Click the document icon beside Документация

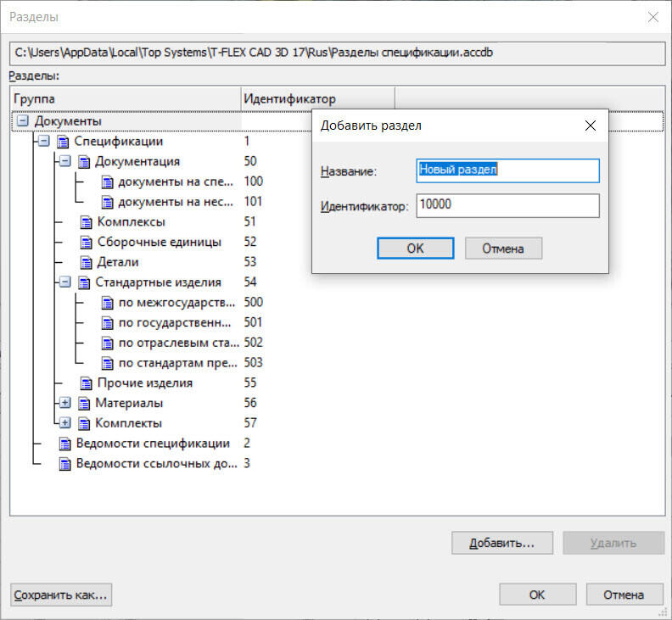point(84,162)
